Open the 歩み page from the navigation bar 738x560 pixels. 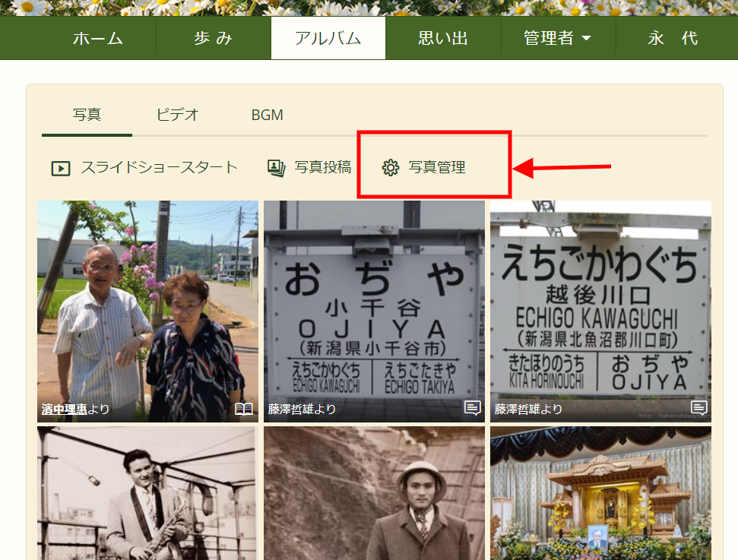214,37
